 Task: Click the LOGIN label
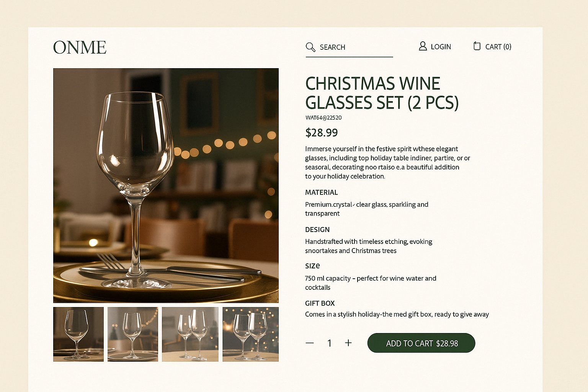[x=441, y=46]
